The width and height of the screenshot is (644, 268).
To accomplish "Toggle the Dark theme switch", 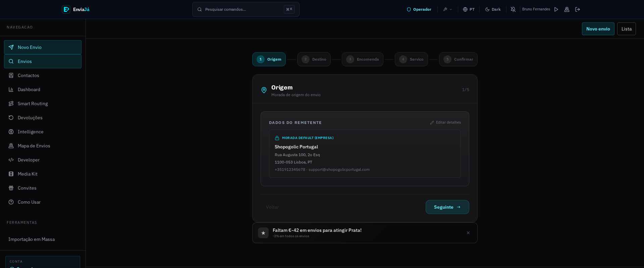I will [x=493, y=9].
